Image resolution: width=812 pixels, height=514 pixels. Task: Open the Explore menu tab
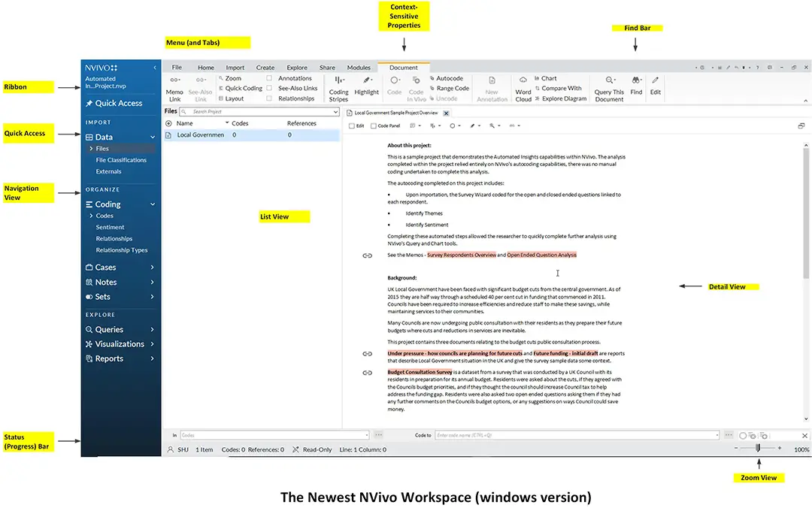[296, 67]
